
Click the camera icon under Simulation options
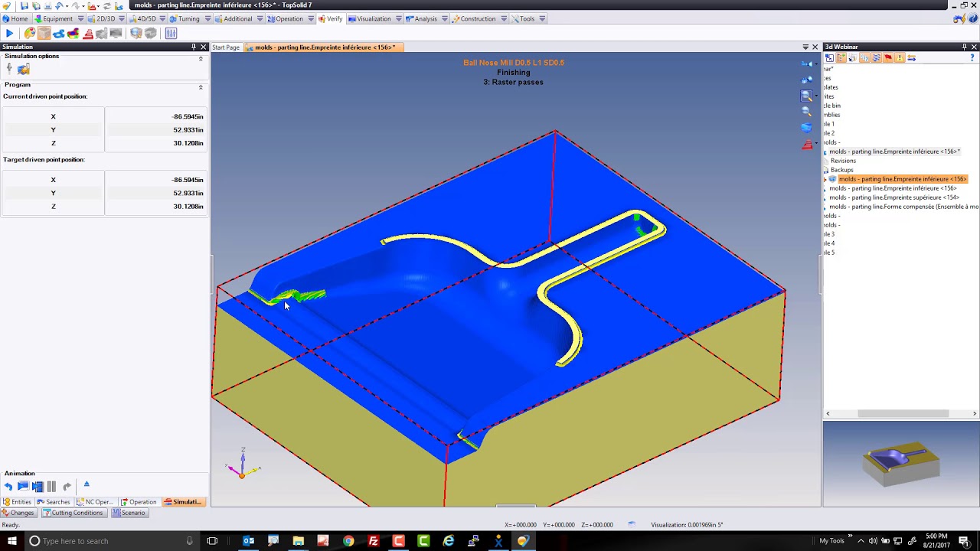coord(24,70)
